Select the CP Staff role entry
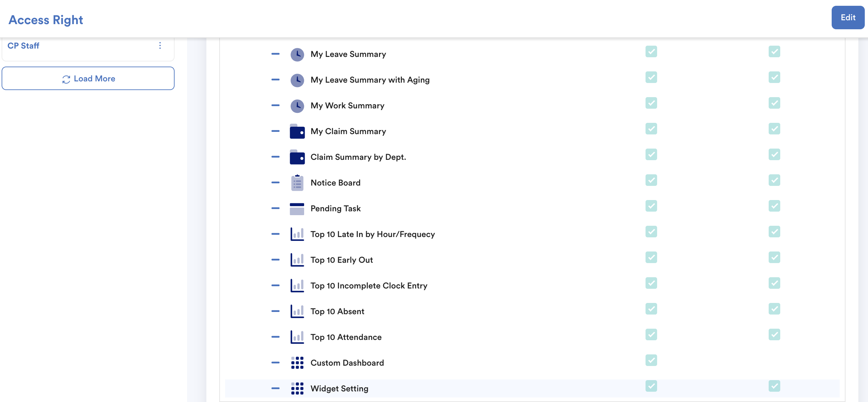This screenshot has width=868, height=402. pyautogui.click(x=23, y=46)
